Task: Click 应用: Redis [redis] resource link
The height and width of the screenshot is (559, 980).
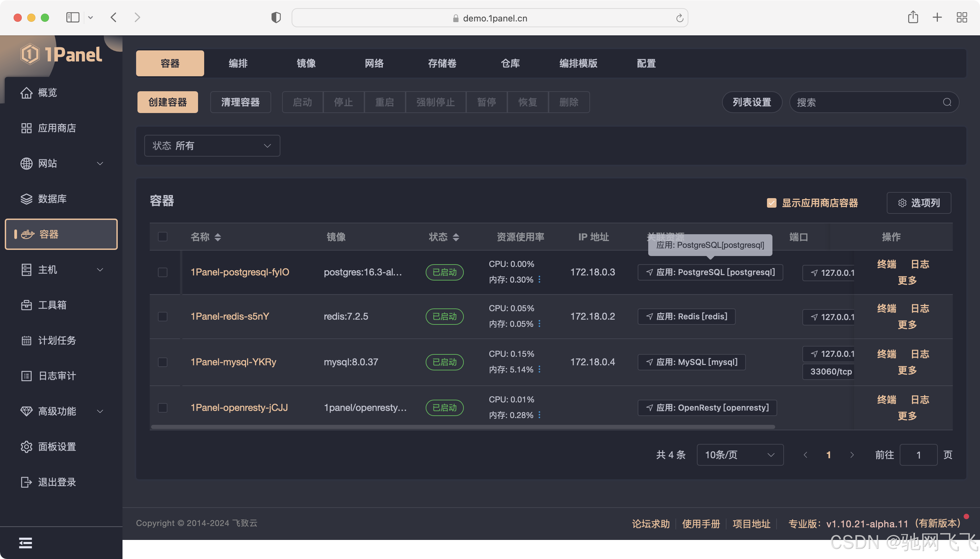Action: point(686,316)
